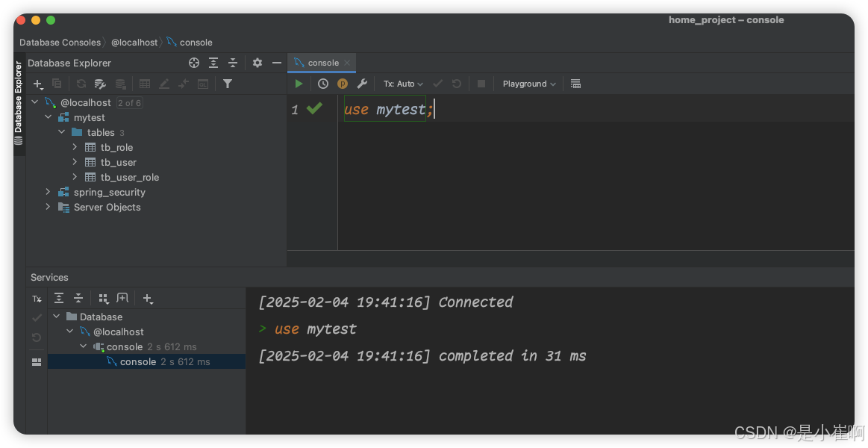
Task: Click the table editor grid icon
Action: coord(145,84)
